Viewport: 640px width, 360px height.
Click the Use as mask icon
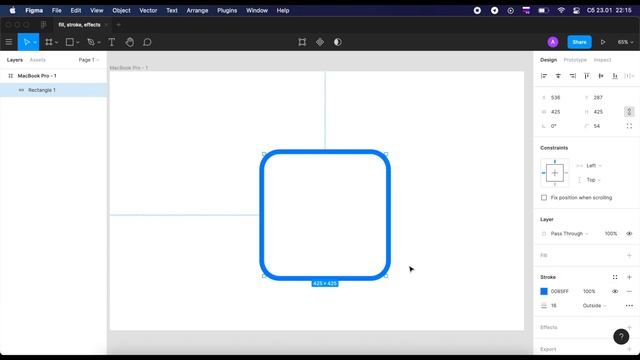(338, 42)
